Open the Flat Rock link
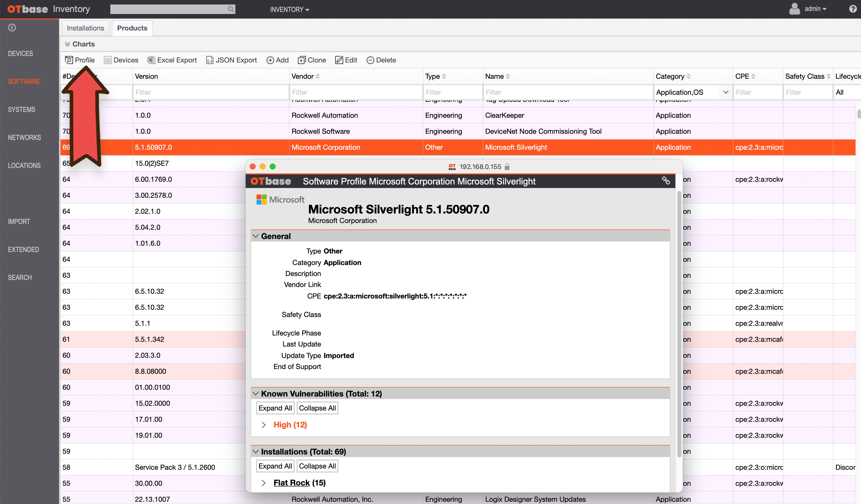 291,483
